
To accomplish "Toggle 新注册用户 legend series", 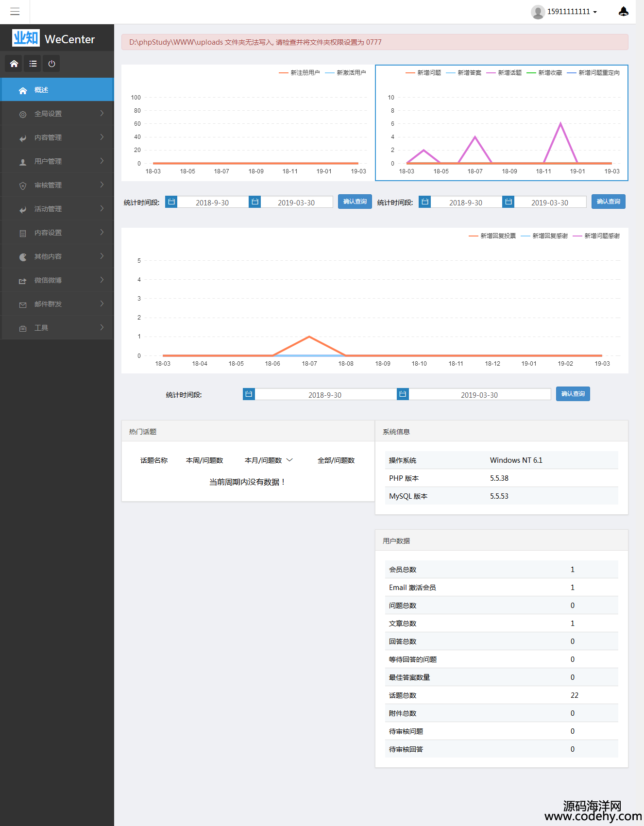I will (x=299, y=73).
